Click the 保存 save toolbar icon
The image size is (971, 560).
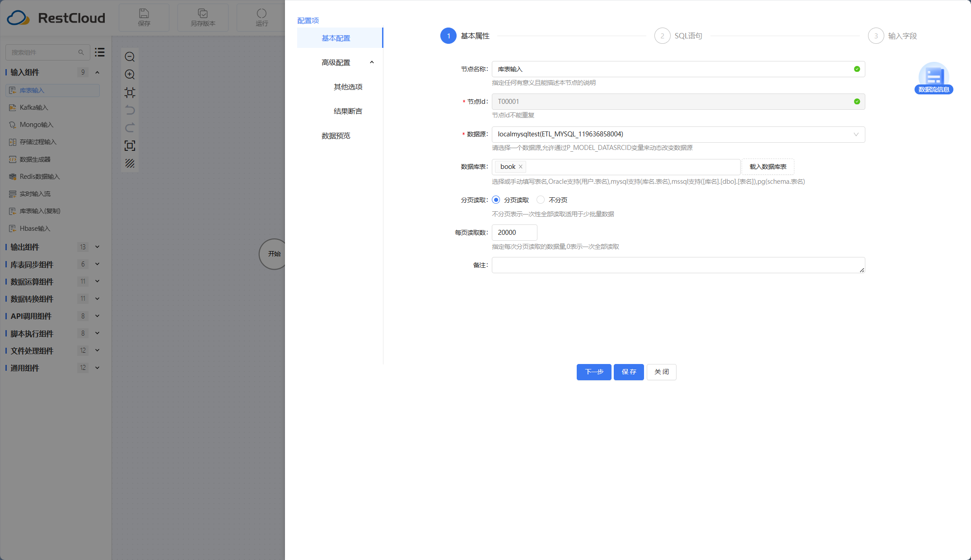pos(144,17)
